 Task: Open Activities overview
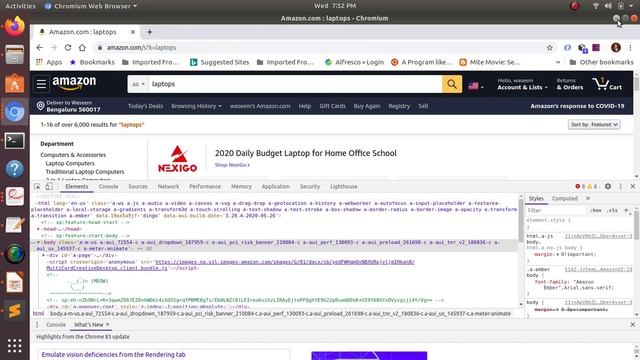point(20,6)
